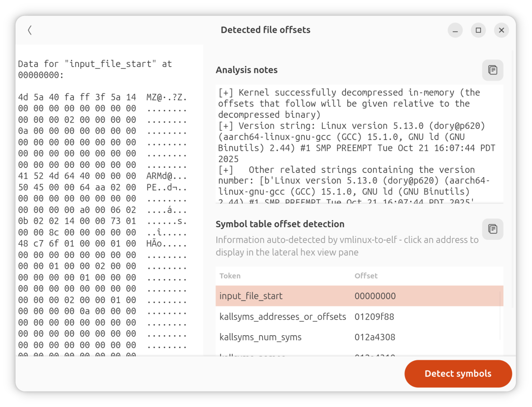Click the Token column header
532x407 pixels.
pyautogui.click(x=230, y=276)
